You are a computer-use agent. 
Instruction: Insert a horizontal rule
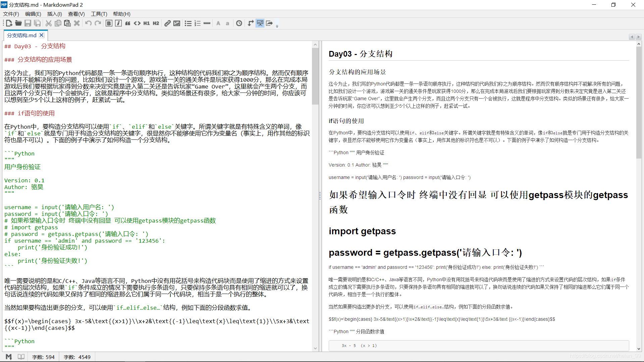click(x=207, y=23)
